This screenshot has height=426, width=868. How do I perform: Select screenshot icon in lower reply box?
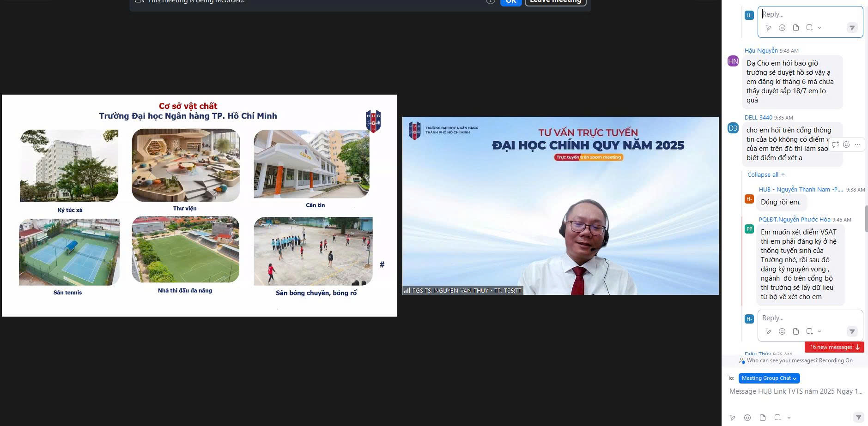point(809,331)
